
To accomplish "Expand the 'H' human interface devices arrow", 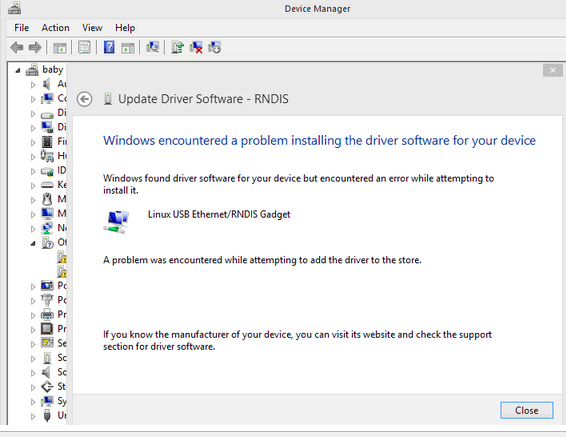I will click(x=33, y=157).
